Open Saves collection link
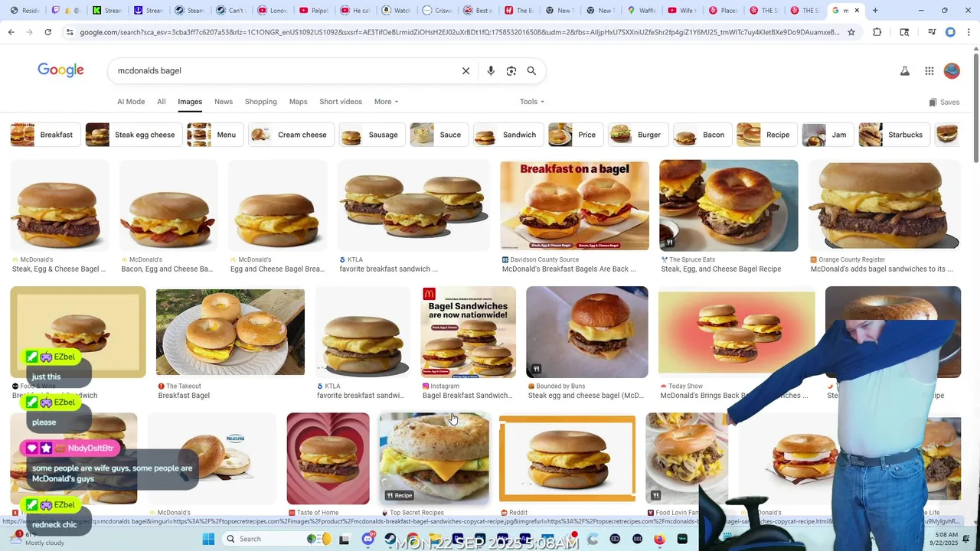The width and height of the screenshot is (980, 551). click(x=944, y=103)
